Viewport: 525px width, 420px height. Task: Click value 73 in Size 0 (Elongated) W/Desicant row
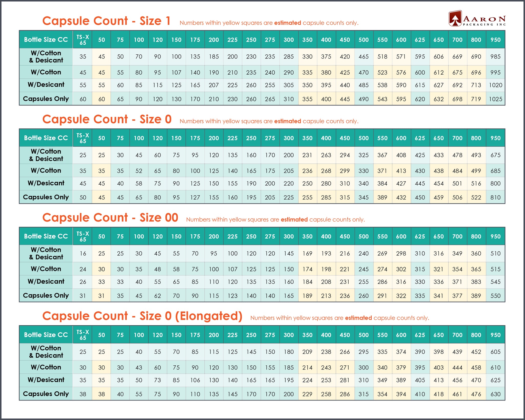157,380
